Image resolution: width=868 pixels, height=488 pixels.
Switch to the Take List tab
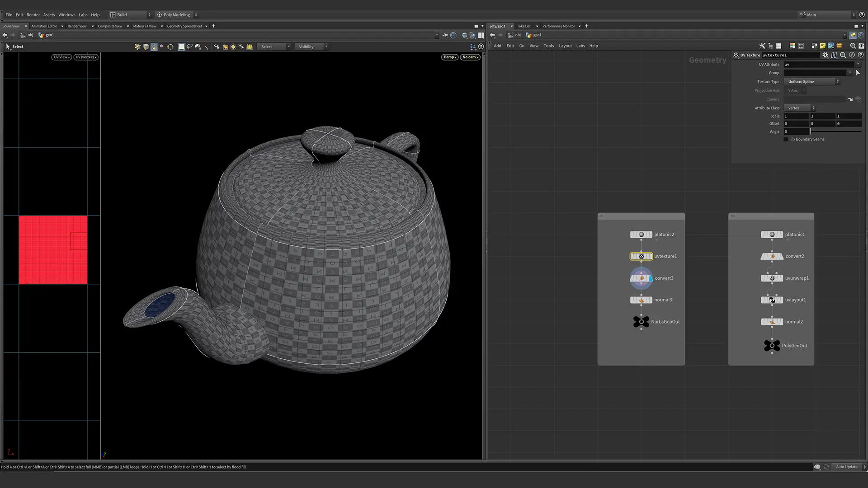524,26
